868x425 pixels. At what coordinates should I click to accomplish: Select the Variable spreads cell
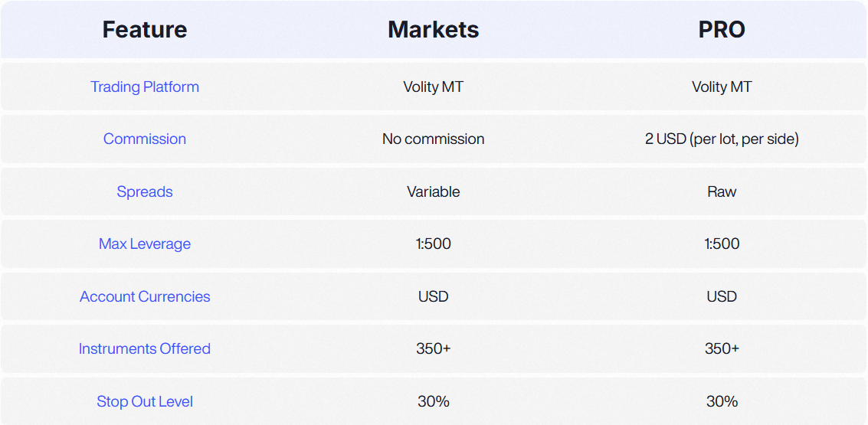pyautogui.click(x=434, y=191)
